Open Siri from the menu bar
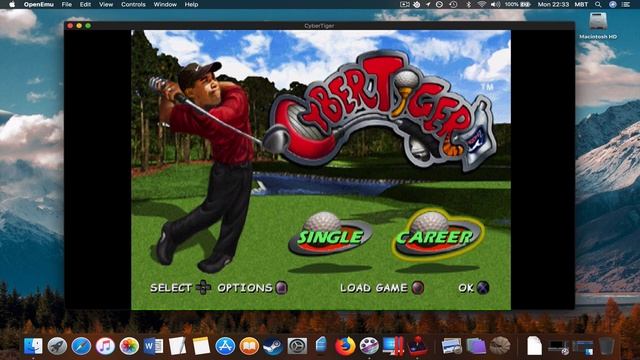This screenshot has height=360, width=640. [x=613, y=4]
